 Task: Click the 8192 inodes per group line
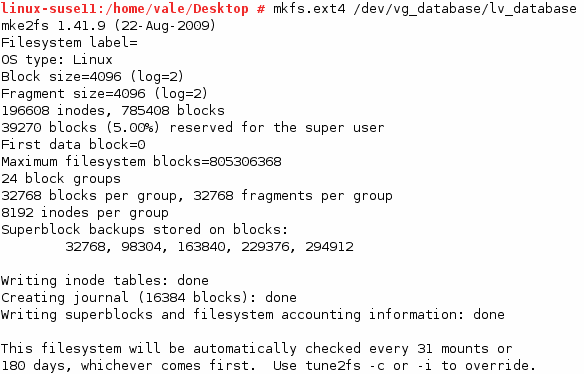(x=85, y=213)
